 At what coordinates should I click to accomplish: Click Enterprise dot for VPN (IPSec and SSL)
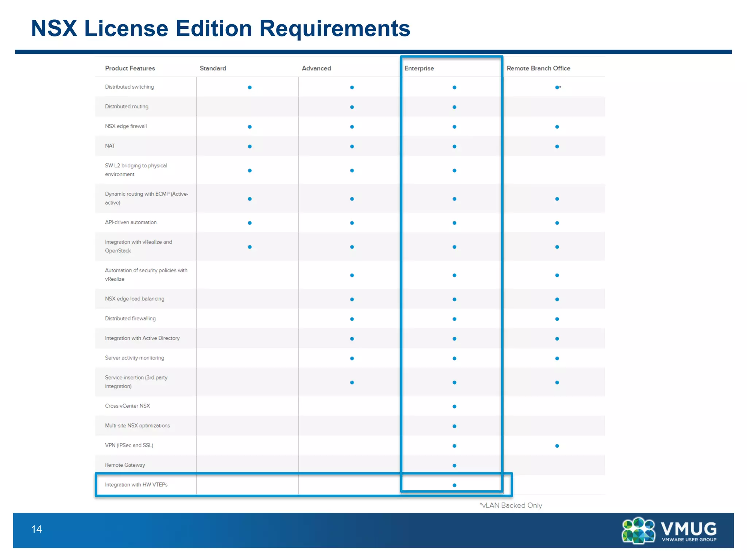tap(454, 446)
